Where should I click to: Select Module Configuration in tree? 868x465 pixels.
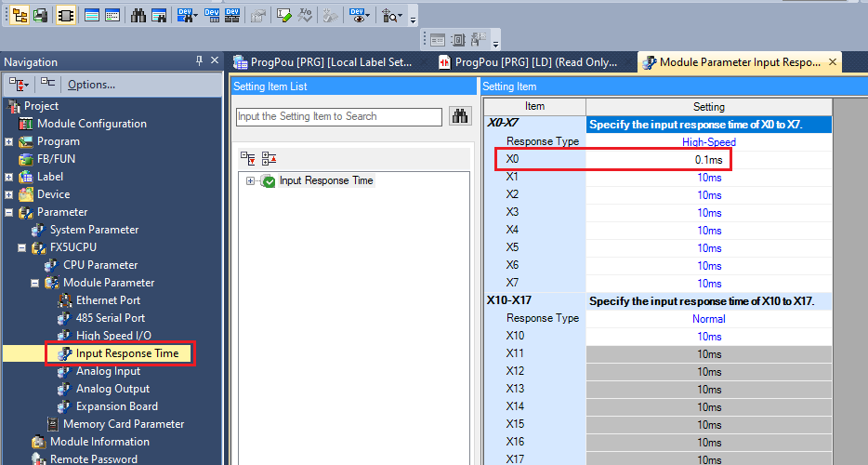pyautogui.click(x=91, y=124)
